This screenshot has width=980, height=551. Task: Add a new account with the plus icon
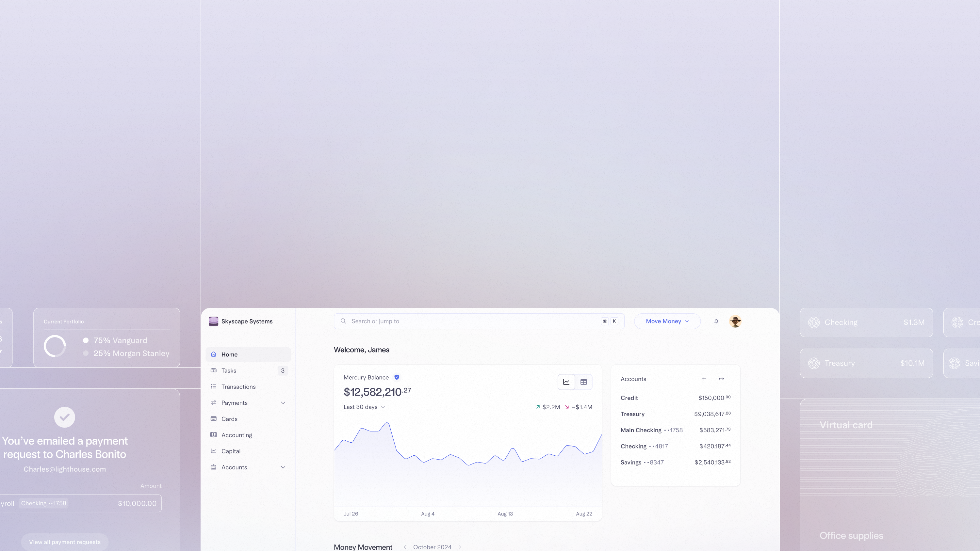(x=704, y=379)
